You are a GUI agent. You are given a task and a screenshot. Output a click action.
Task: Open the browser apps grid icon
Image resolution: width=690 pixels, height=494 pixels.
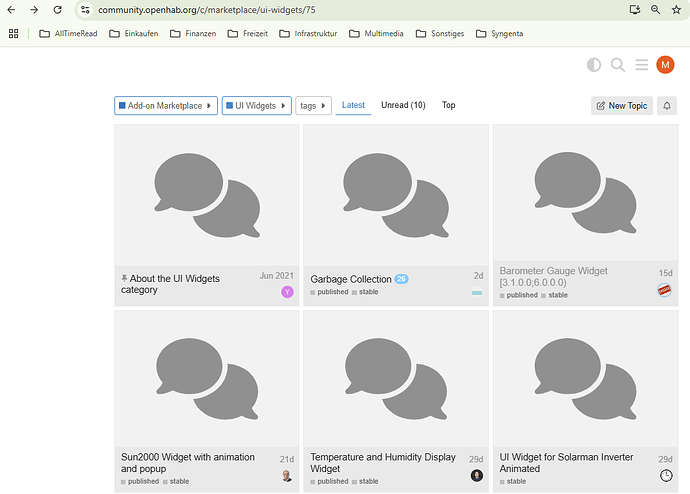pyautogui.click(x=14, y=33)
